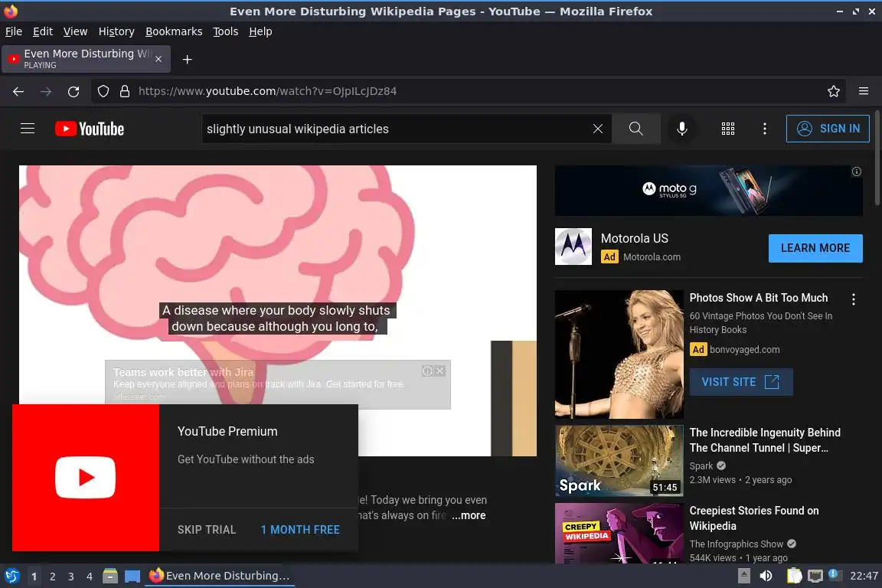882x588 pixels.
Task: Open a new browser tab
Action: pos(188,60)
